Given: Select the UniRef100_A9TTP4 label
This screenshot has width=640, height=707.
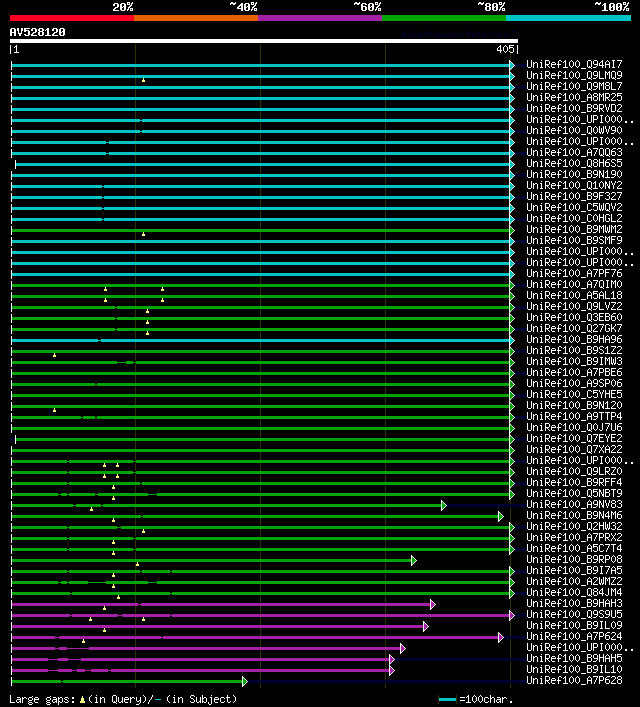Looking at the screenshot, I should (574, 416).
